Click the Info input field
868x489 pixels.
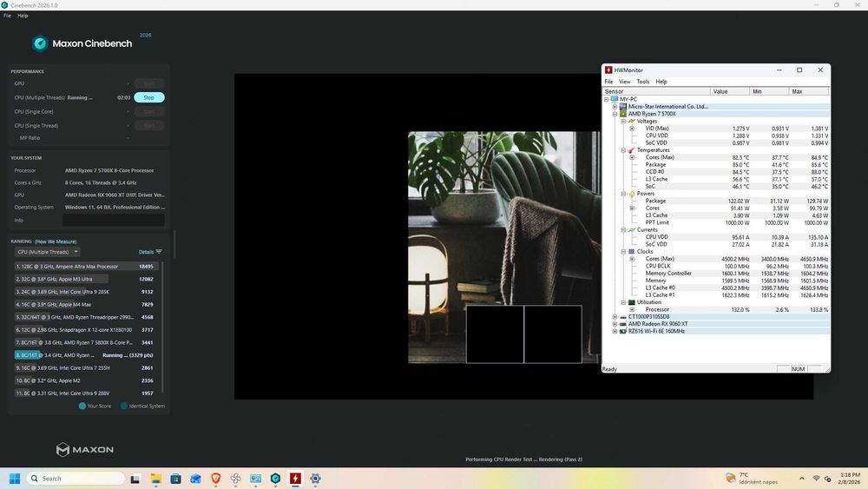click(x=114, y=221)
